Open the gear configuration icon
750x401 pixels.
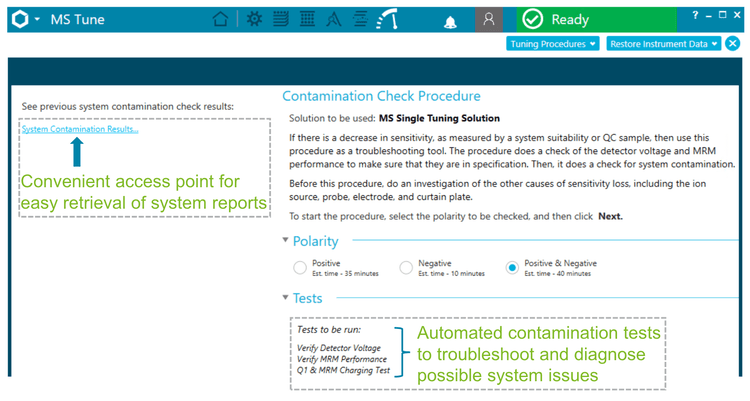click(254, 20)
